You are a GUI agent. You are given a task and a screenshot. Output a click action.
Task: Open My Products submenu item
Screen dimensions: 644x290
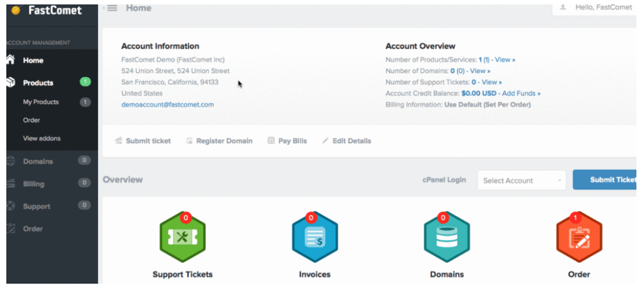(x=40, y=102)
